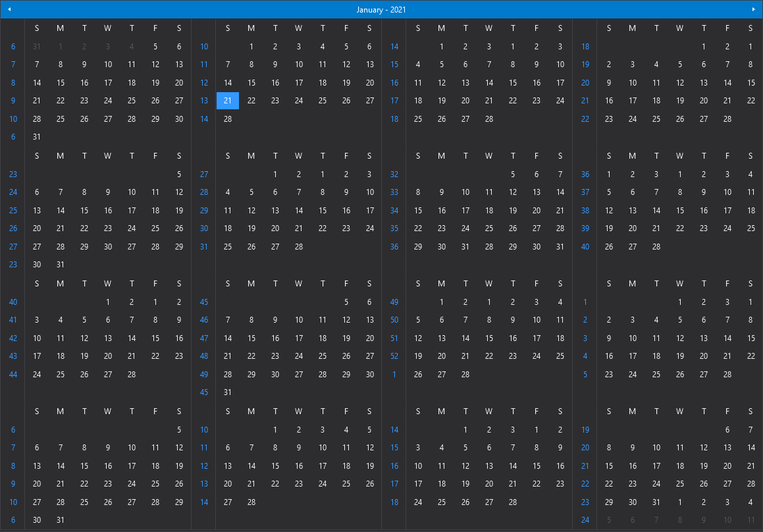Open the January - 2021 header title
This screenshot has height=532, width=763.
pyautogui.click(x=381, y=10)
